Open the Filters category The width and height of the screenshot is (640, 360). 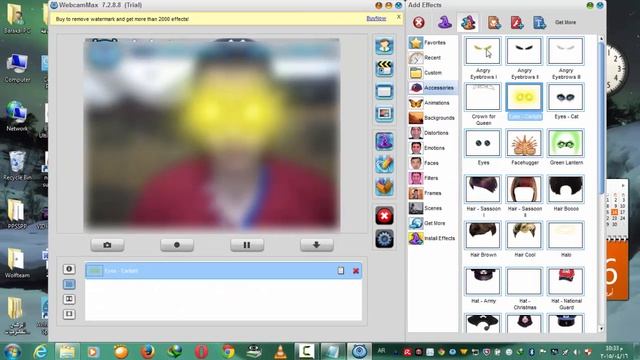[x=433, y=178]
